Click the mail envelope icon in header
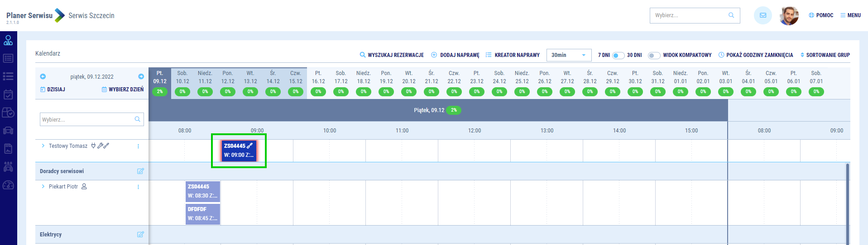Screen dimensions: 868x245 762,15
